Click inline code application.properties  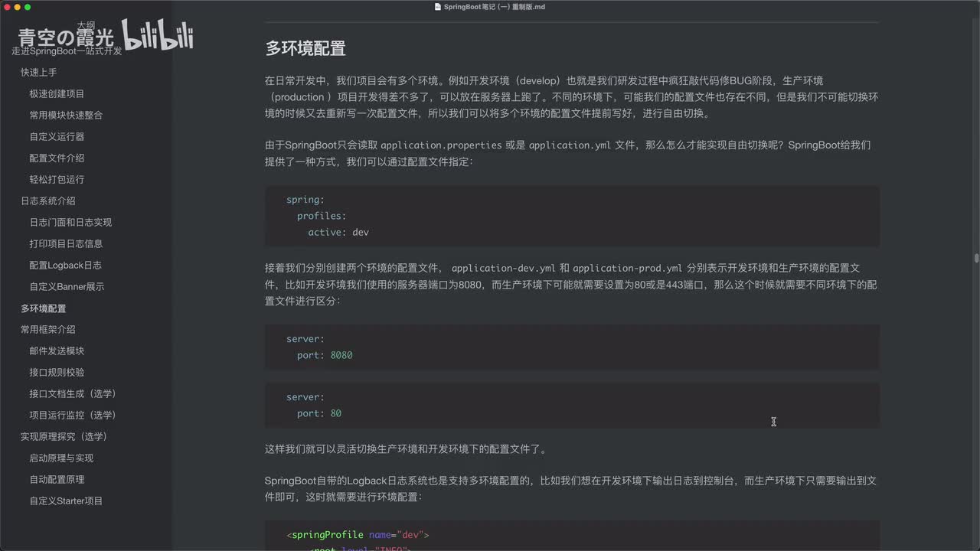[x=441, y=145]
